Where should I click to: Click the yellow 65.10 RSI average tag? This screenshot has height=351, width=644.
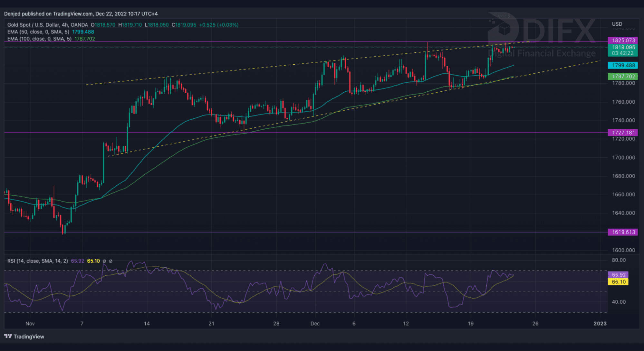pyautogui.click(x=618, y=282)
